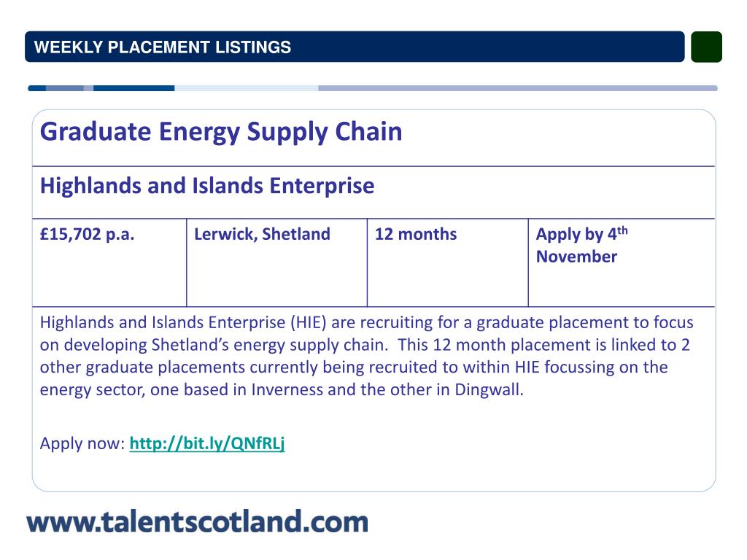Click the 'Apply now:' label text
The image size is (747, 560).
pos(82,443)
